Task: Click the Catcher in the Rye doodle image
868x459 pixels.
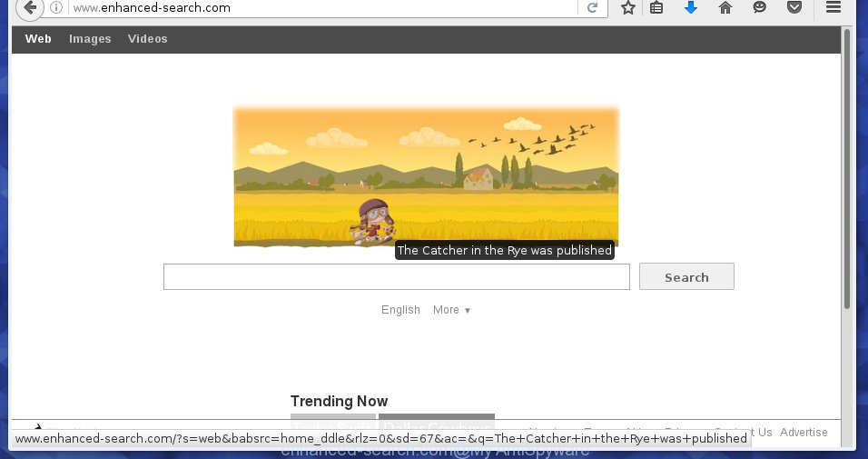Action: 426,177
